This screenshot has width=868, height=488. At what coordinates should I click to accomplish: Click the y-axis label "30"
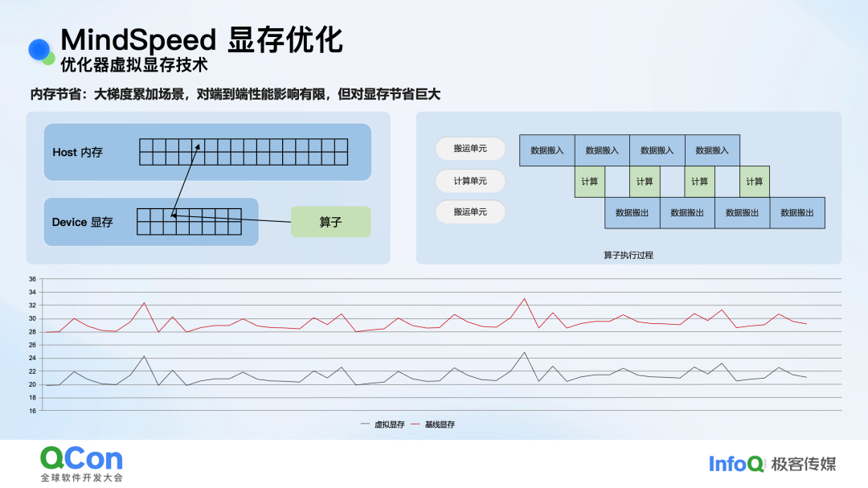coord(33,318)
